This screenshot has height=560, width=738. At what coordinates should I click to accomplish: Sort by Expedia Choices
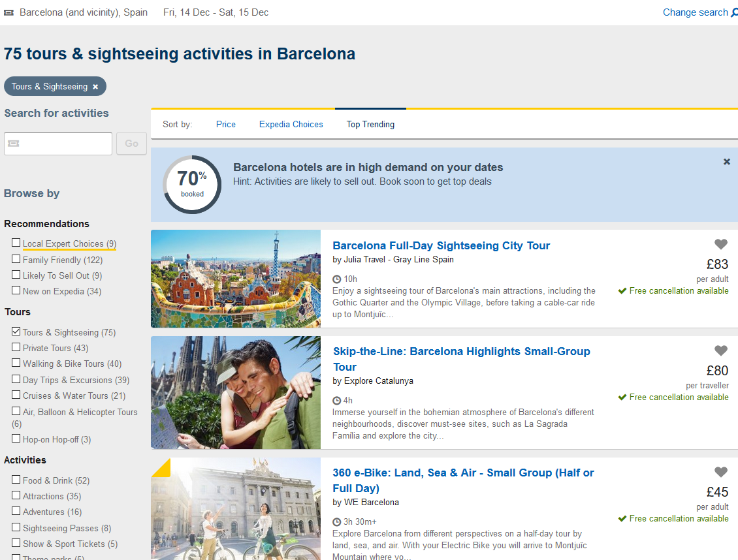(x=291, y=124)
